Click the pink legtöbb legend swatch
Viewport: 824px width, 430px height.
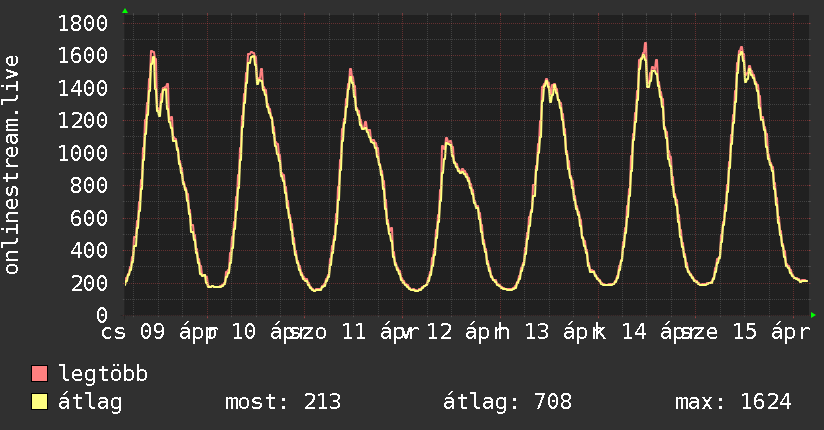(39, 373)
